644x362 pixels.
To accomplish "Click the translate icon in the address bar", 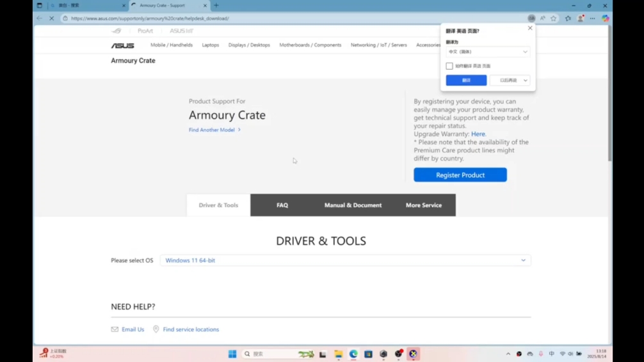I will pos(531,19).
